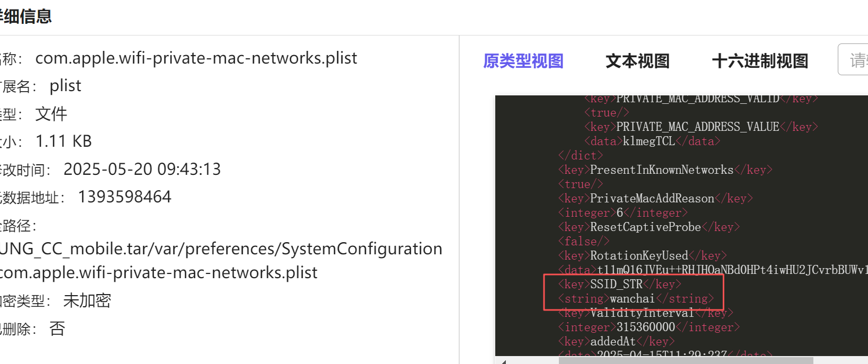Viewport: 868px width, 364px height.
Task: Switch to the 原类型视图 tab
Action: pyautogui.click(x=523, y=61)
